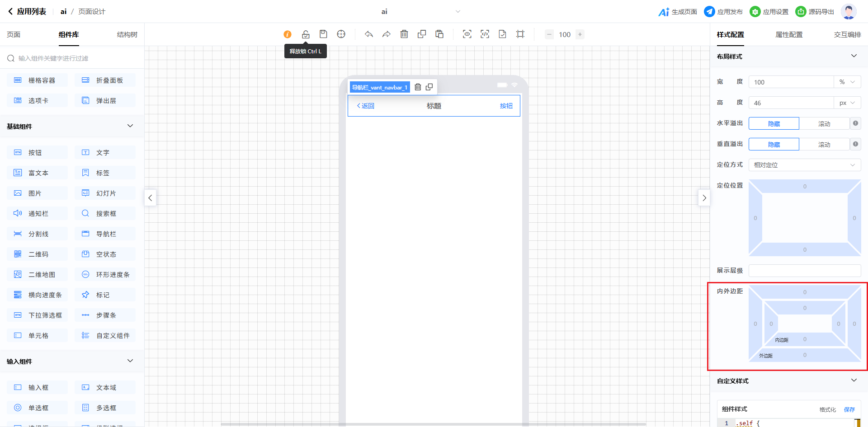Image resolution: width=868 pixels, height=427 pixels.
Task: Click the undo arrow icon
Action: click(369, 34)
